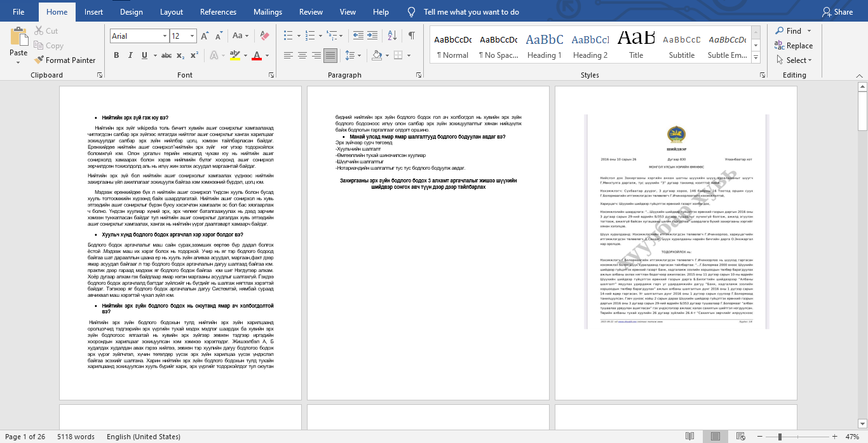This screenshot has height=443, width=868.
Task: Click the Paste clipboard icon
Action: tap(18, 36)
